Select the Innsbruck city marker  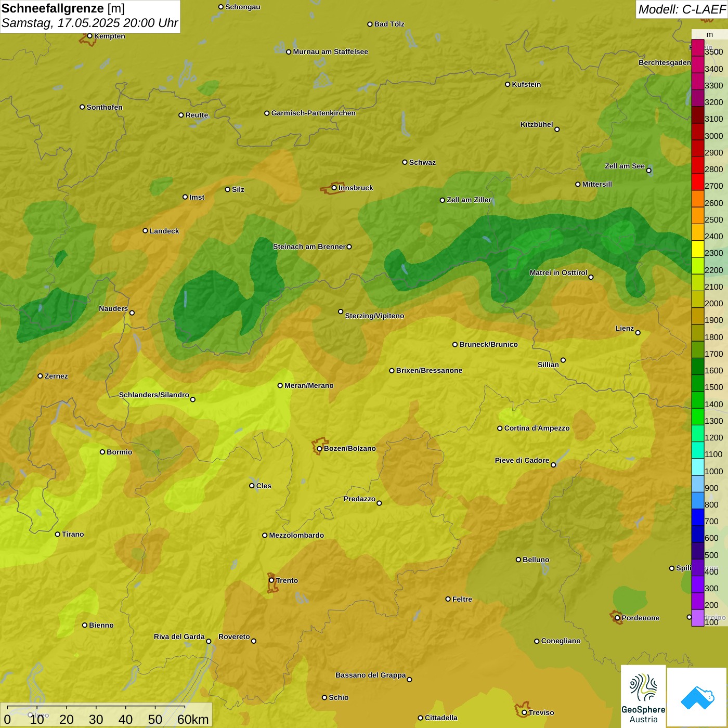pyautogui.click(x=334, y=188)
